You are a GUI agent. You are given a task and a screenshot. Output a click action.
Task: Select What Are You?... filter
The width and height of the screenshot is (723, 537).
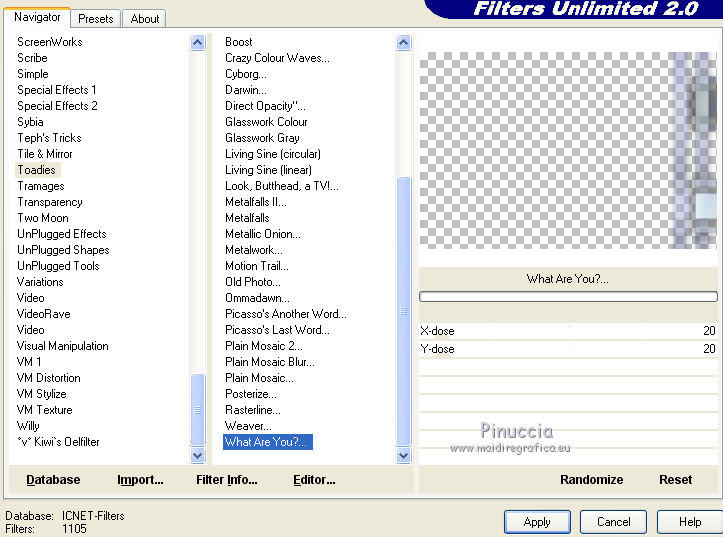pos(267,442)
